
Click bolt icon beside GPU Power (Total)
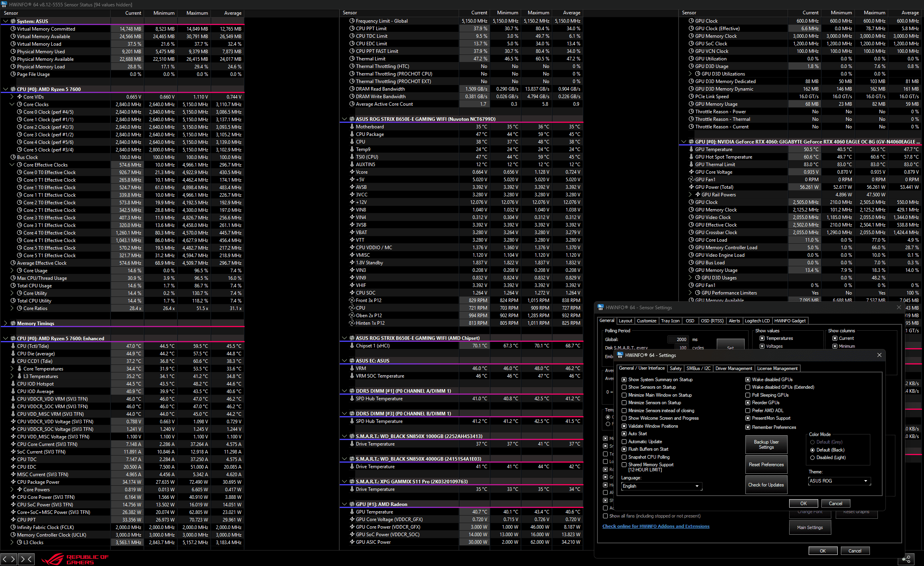tap(691, 187)
